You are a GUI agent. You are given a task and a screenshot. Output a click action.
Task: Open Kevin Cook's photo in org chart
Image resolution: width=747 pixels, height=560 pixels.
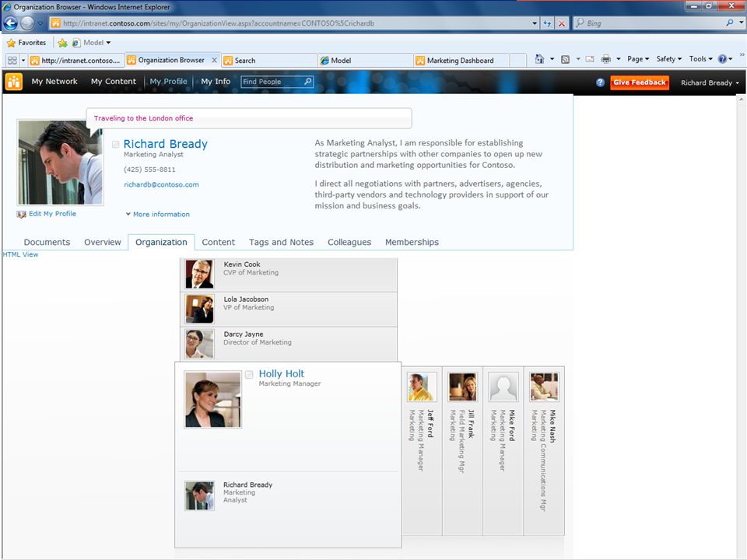pyautogui.click(x=199, y=275)
